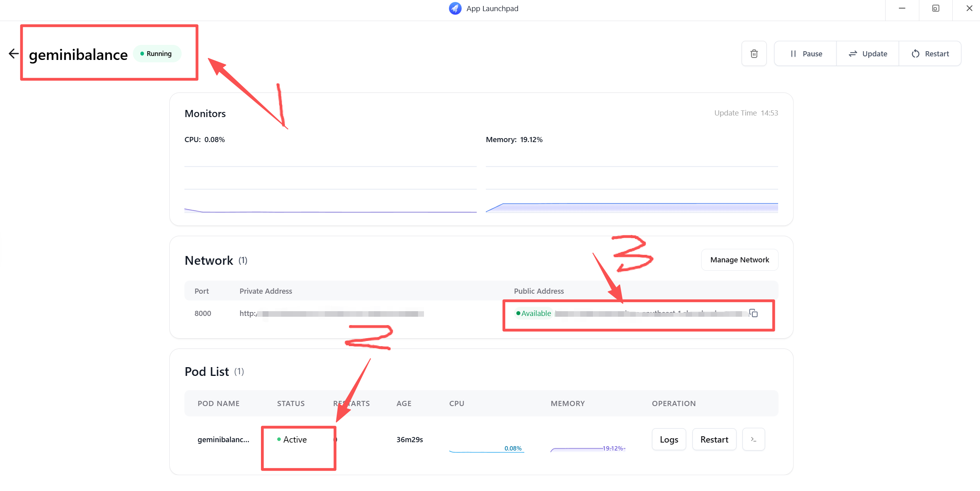Click the back arrow icon
980x491 pixels.
[13, 54]
